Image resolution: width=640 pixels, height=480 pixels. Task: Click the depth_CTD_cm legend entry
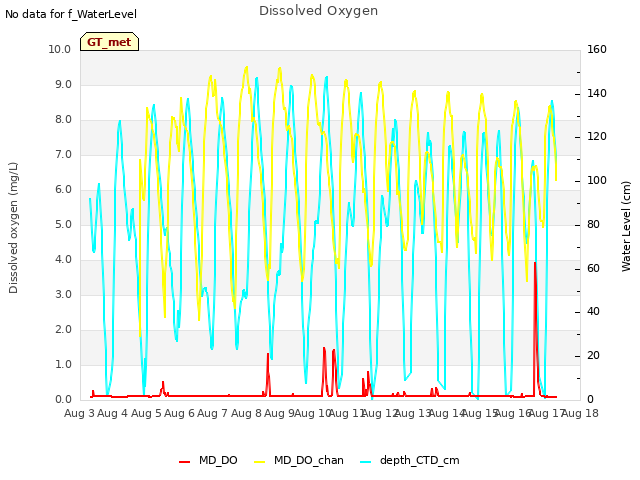410,461
